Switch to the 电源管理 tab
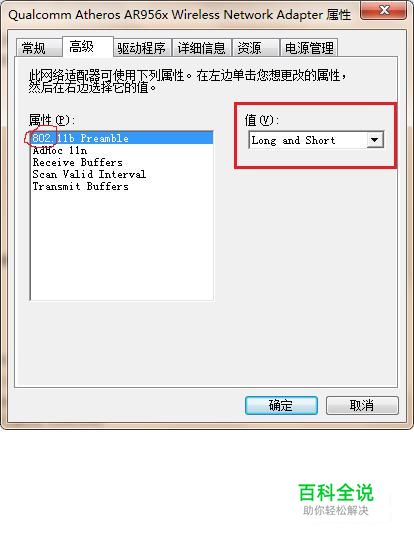The image size is (414, 547). (309, 48)
